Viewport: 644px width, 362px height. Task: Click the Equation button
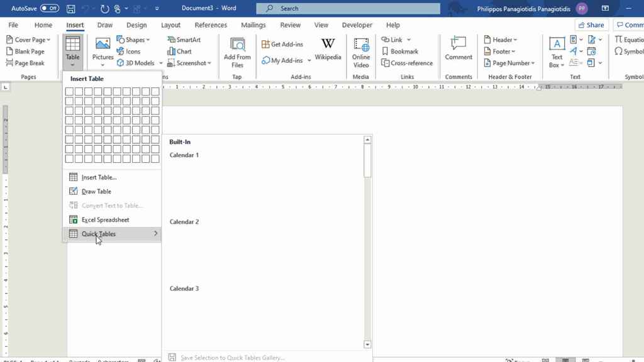[629, 40]
